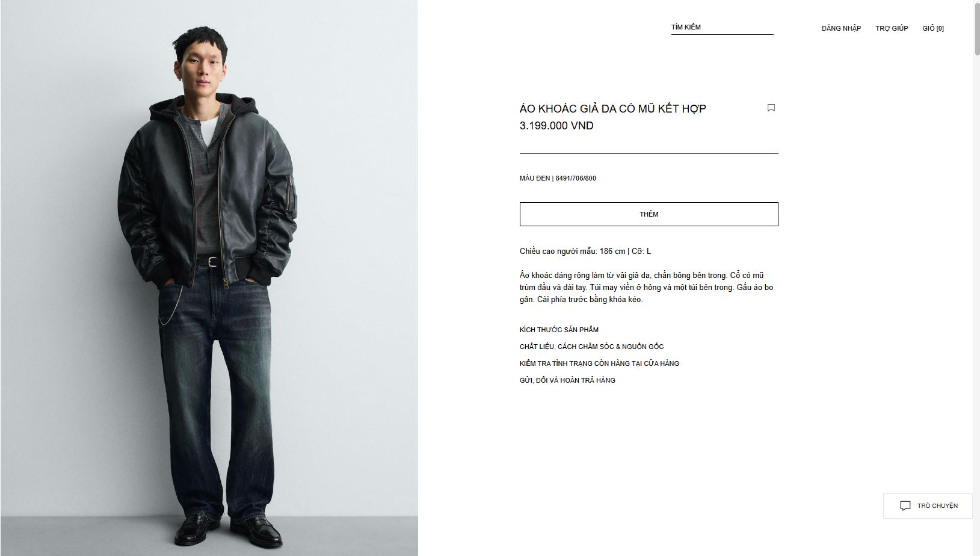Focus the TÌM KIẾM search field
Image resolution: width=980 pixels, height=556 pixels.
[722, 27]
